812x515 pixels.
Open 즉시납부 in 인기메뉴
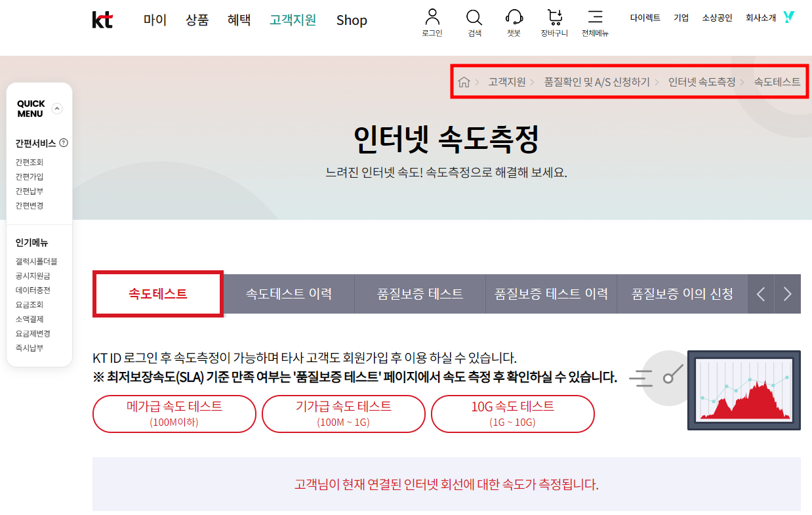coord(30,348)
